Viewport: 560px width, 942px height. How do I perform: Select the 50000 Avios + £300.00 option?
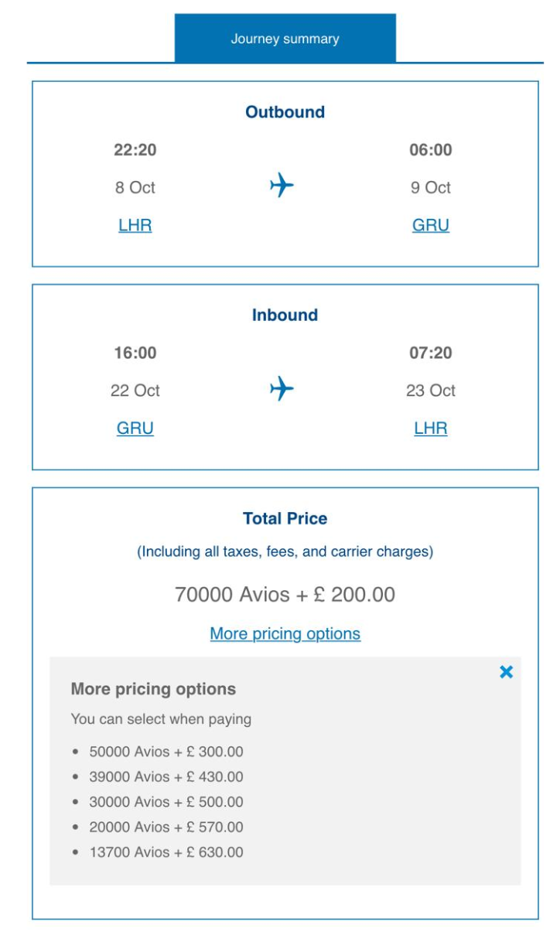pos(166,752)
